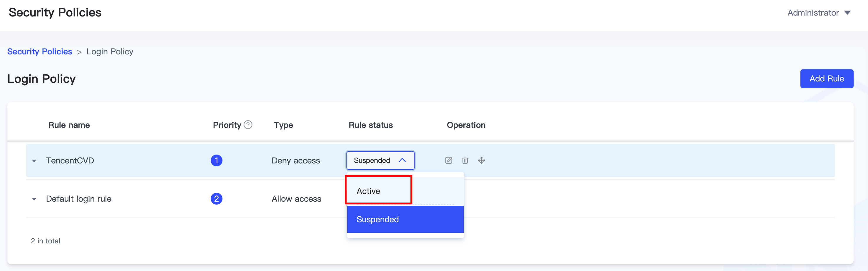Click the Type column header
Screen dimensions: 868x271
(283, 125)
